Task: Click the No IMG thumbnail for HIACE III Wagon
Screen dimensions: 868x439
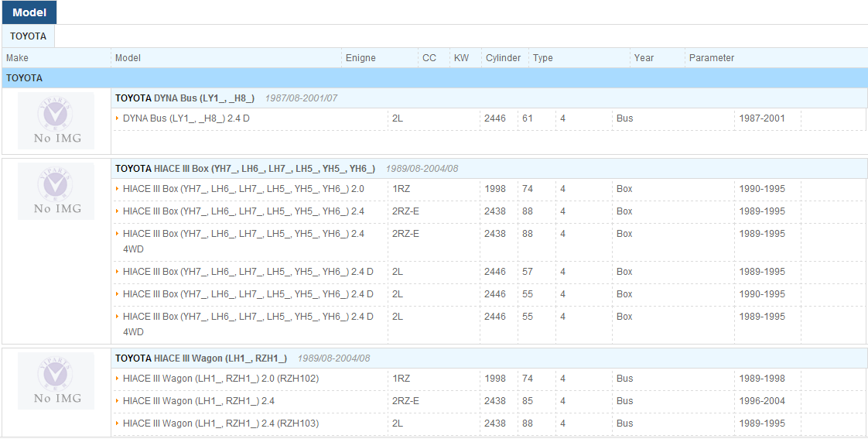Action: click(56, 381)
